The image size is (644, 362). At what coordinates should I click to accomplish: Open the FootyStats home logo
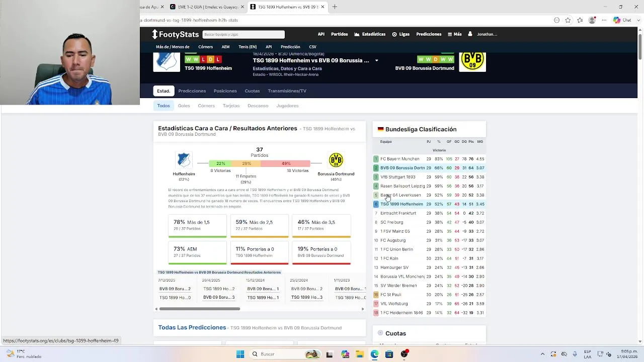176,34
